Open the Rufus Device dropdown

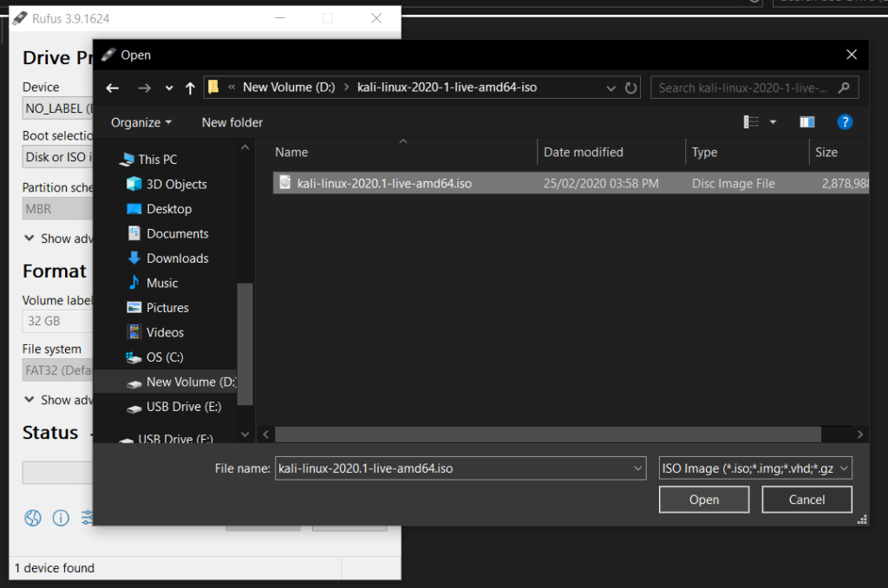click(x=58, y=108)
